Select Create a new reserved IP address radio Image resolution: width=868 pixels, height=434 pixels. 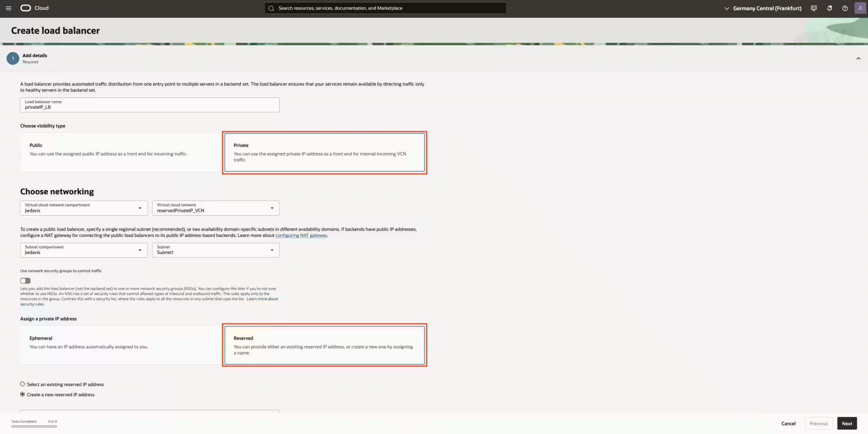point(22,394)
